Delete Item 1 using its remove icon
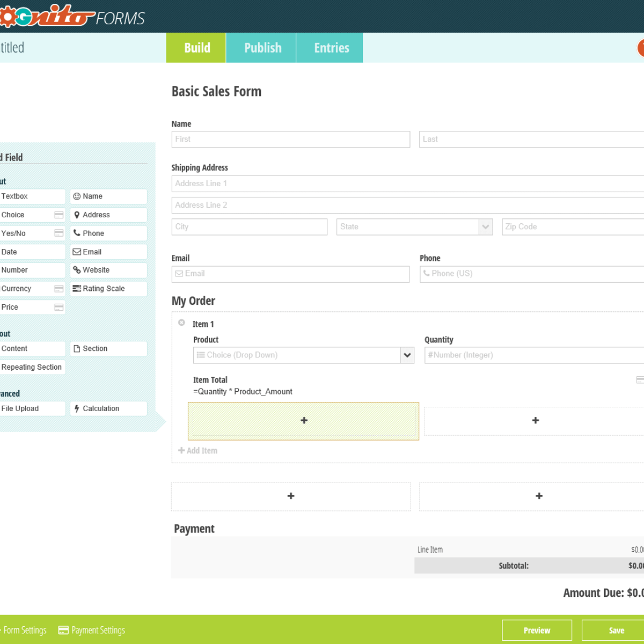This screenshot has width=644, height=644. pyautogui.click(x=181, y=322)
